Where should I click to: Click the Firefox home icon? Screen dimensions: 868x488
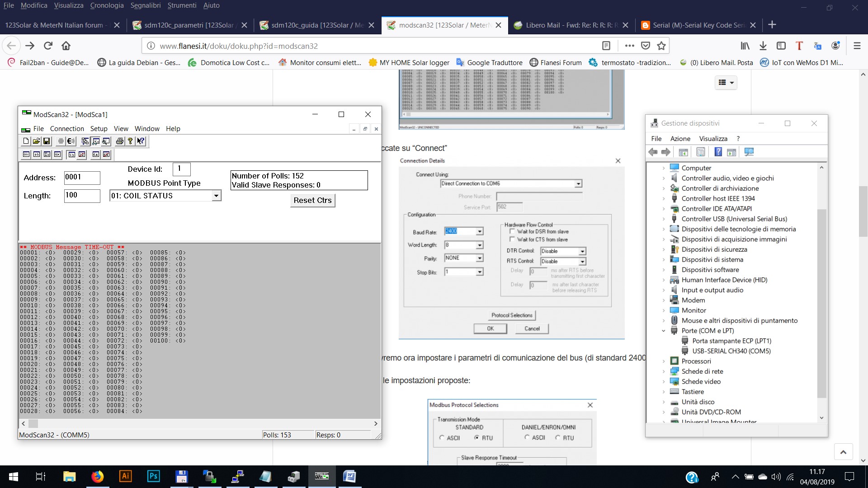pos(66,46)
